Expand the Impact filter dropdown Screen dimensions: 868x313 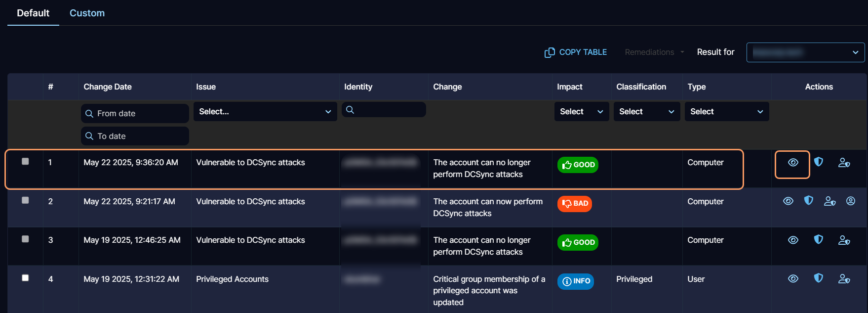[x=581, y=112]
